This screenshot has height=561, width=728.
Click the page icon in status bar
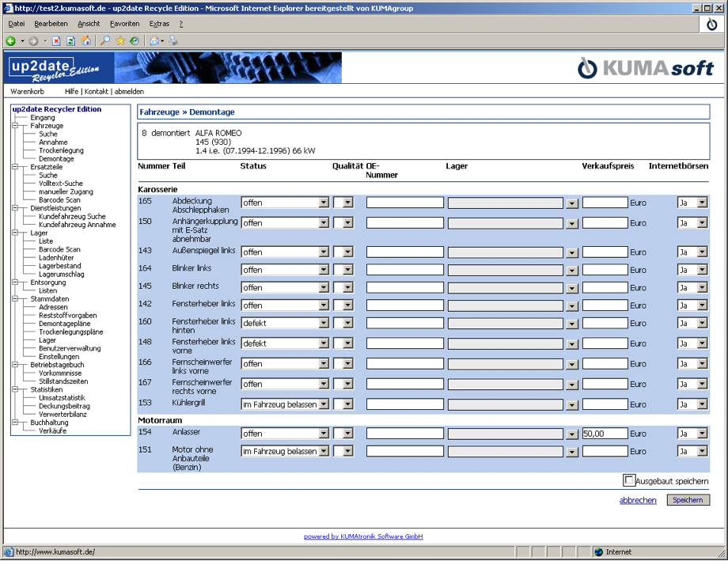click(9, 552)
